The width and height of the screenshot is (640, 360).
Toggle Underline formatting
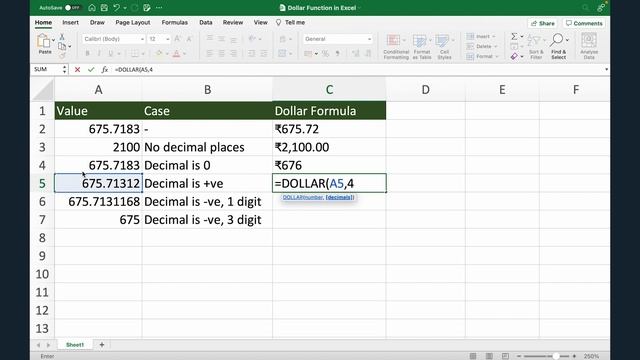[x=110, y=53]
